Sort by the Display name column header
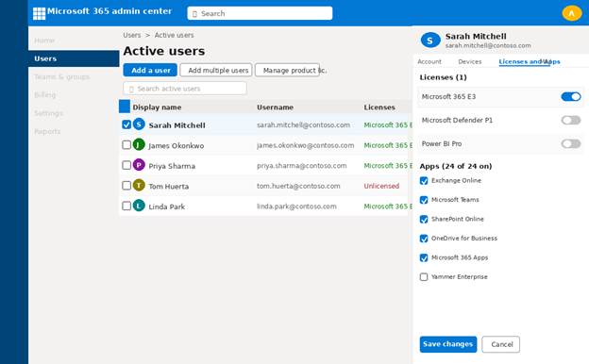589x364 pixels. coord(157,108)
